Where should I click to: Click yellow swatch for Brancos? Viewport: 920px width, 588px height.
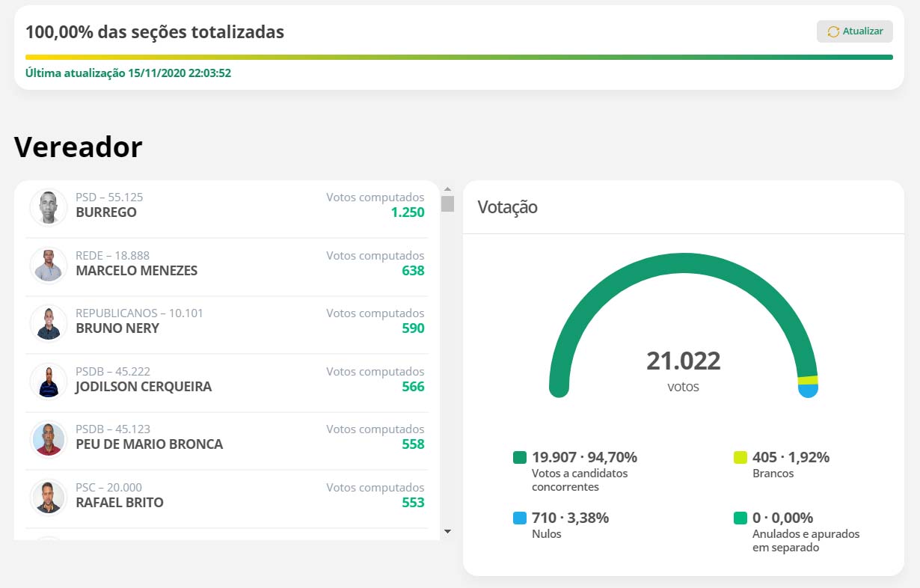click(x=740, y=458)
